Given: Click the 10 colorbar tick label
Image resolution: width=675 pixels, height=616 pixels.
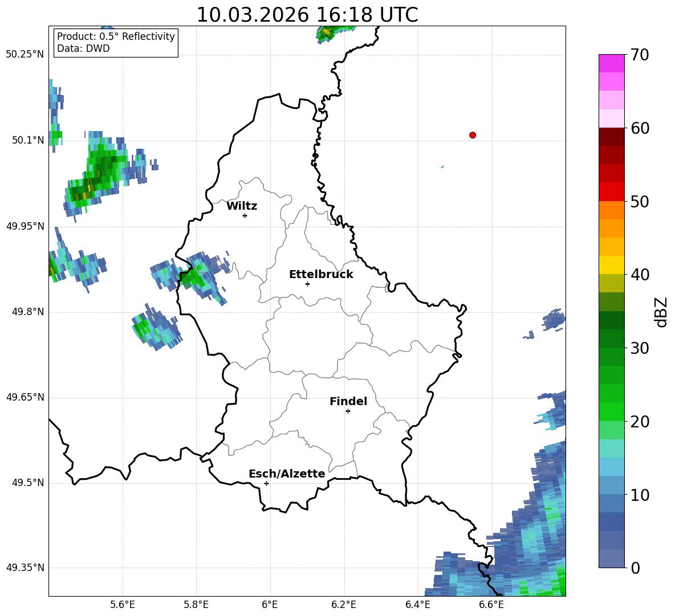Looking at the screenshot, I should [639, 495].
